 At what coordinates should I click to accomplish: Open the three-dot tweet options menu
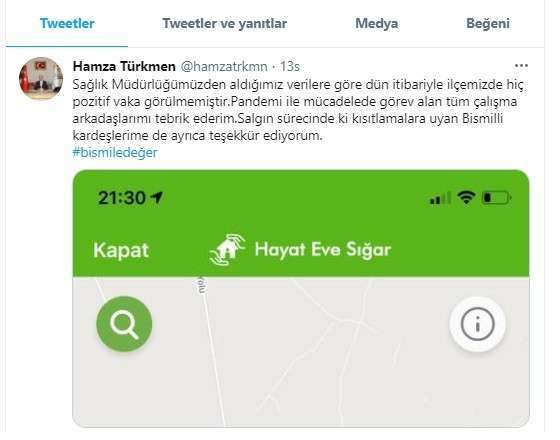click(x=521, y=66)
